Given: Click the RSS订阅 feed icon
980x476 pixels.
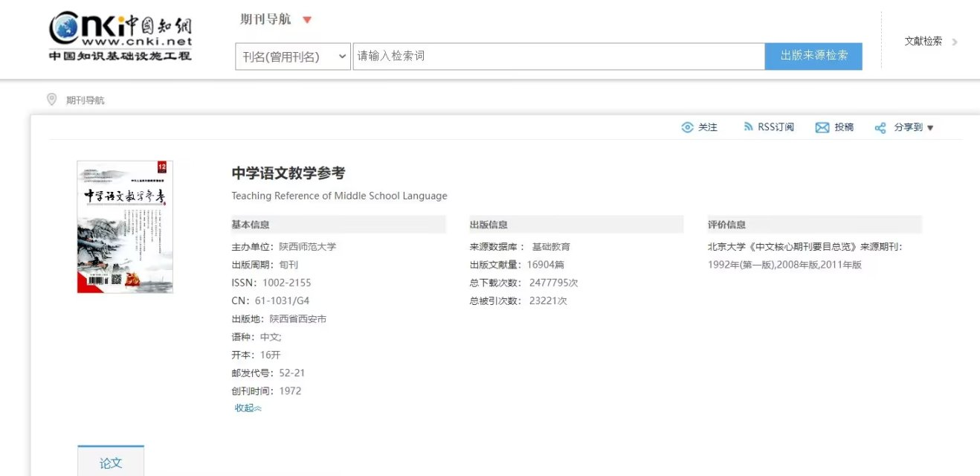Looking at the screenshot, I should (748, 127).
